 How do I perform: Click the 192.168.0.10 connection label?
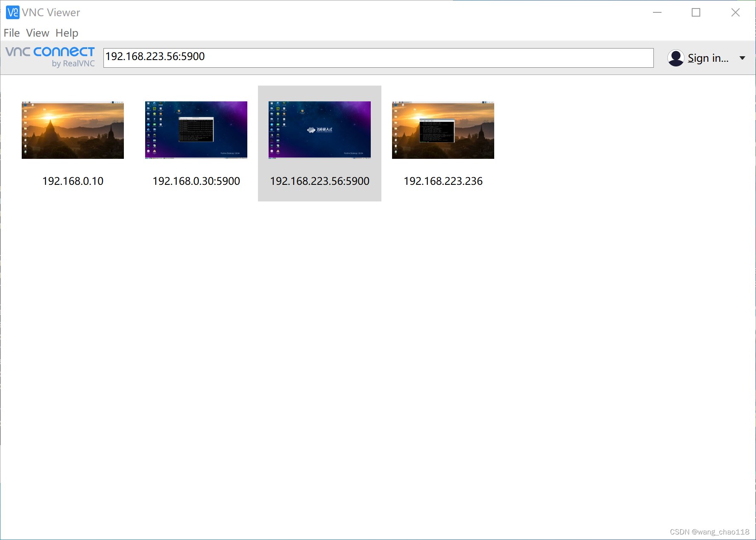72,181
